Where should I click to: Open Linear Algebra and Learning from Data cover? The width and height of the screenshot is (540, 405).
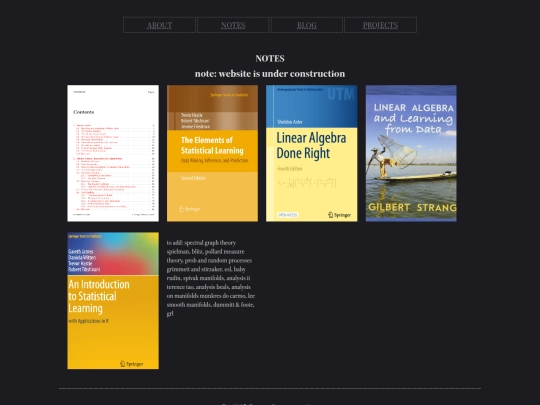[411, 153]
